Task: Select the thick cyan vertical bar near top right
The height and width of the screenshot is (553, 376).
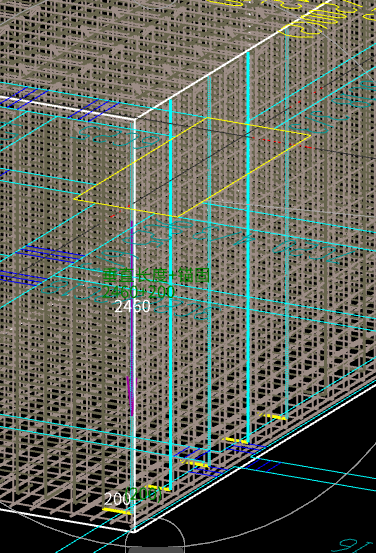Action: (x=248, y=247)
